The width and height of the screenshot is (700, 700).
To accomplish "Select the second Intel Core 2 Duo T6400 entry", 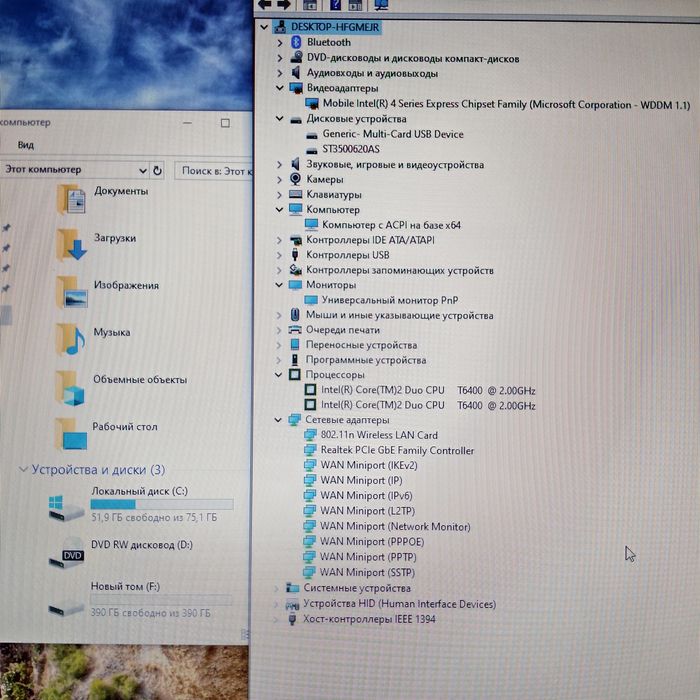I will coord(428,405).
